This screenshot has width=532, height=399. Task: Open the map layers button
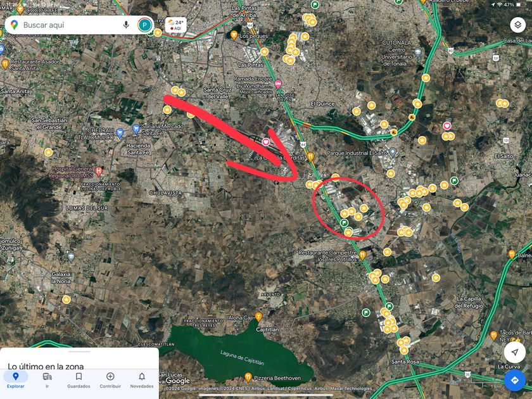pyautogui.click(x=518, y=25)
